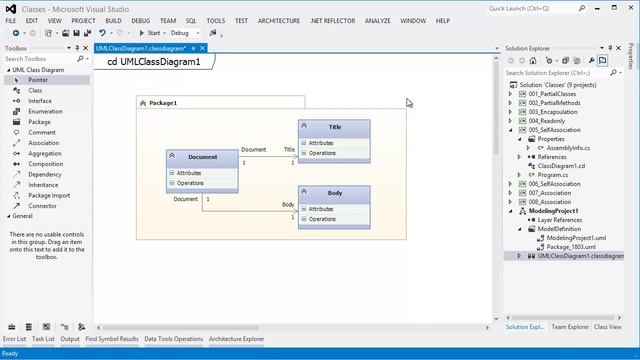Expand 001_PartialClasses project node

point(510,94)
